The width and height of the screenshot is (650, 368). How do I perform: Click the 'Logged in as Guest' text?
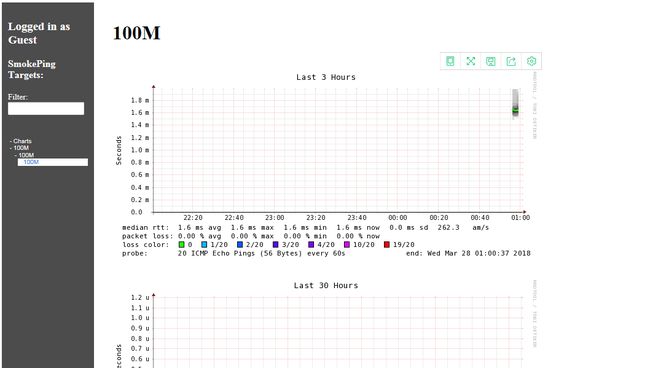39,33
